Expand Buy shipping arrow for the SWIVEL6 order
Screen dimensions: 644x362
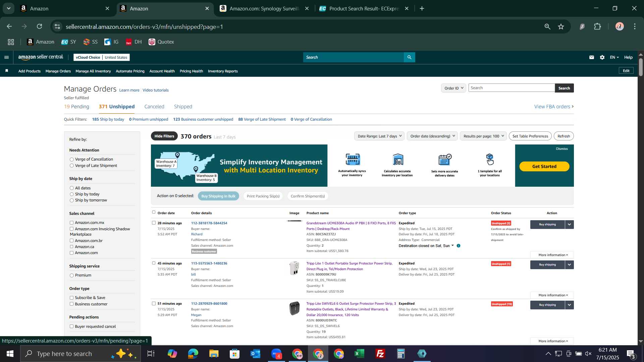[570, 305]
